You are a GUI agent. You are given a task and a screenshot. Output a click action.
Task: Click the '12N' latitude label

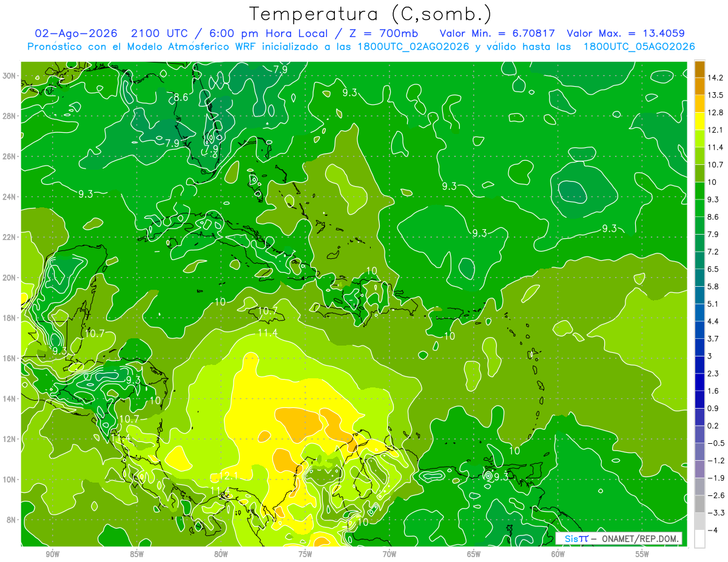9,439
